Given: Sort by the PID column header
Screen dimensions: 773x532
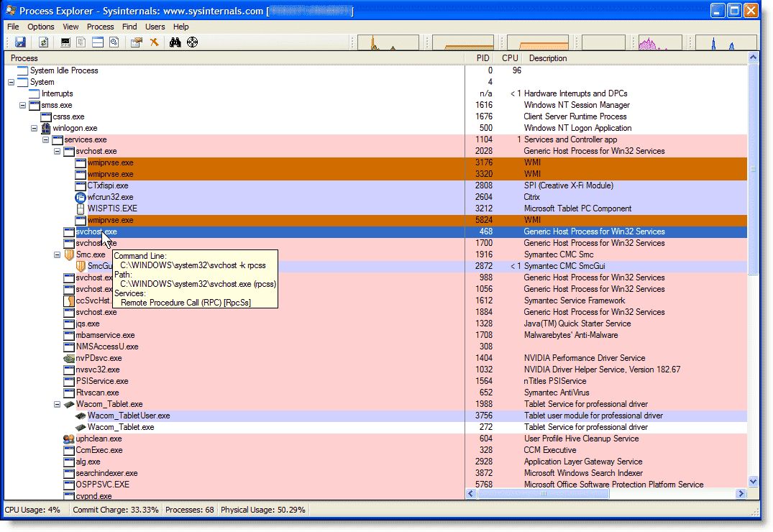Looking at the screenshot, I should click(480, 58).
